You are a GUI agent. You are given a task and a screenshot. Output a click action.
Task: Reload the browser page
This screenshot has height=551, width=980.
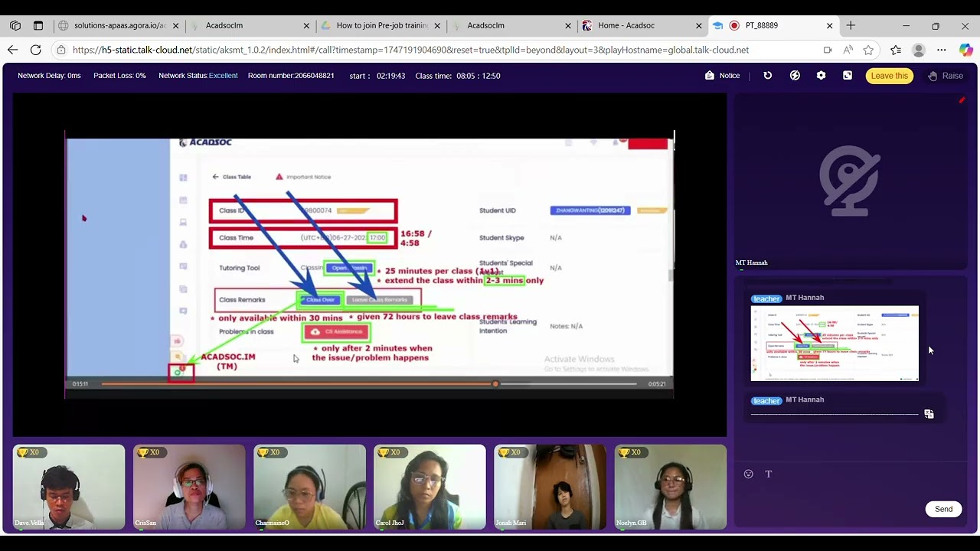pos(35,50)
